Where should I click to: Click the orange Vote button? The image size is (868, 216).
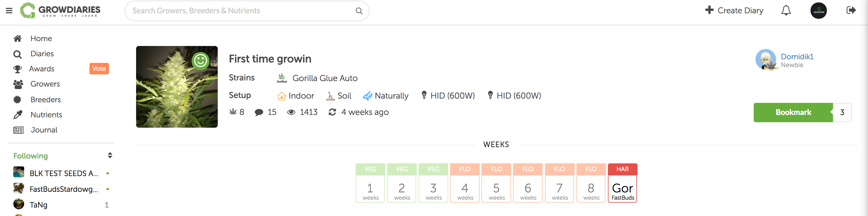99,69
